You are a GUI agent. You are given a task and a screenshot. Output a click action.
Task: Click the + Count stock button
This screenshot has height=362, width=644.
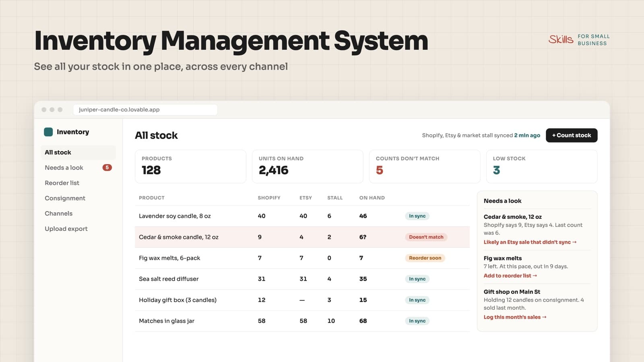(572, 135)
